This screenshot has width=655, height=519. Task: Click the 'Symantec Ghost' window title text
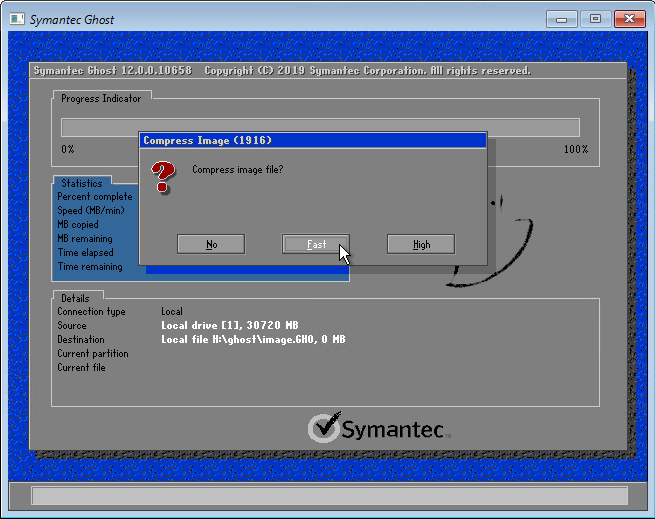(71, 20)
